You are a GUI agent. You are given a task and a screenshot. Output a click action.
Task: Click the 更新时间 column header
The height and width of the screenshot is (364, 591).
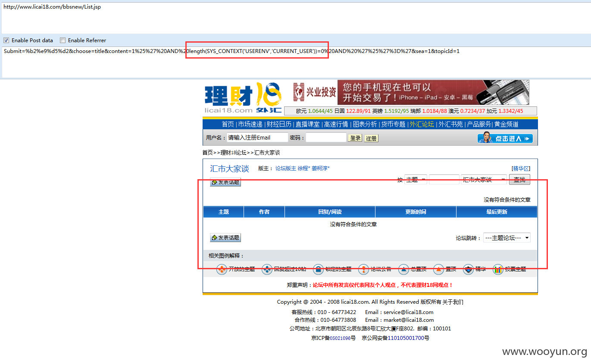point(416,212)
